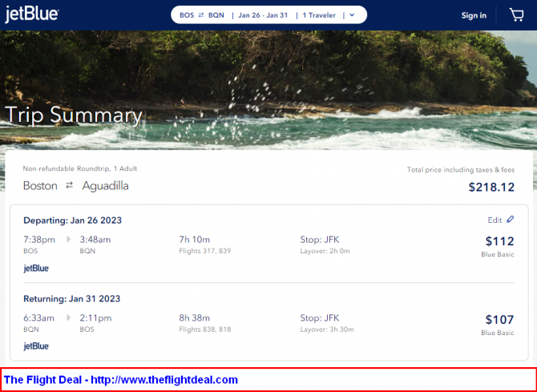Click the departing fare $112

(499, 241)
